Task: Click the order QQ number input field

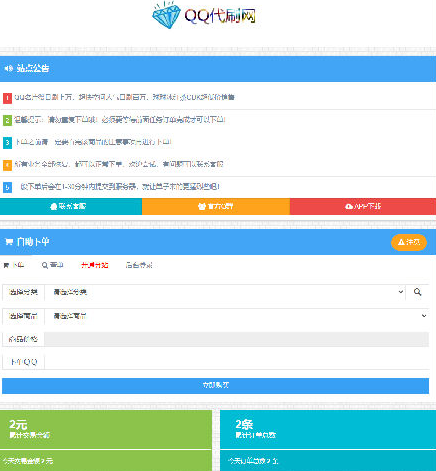Action: pyautogui.click(x=237, y=362)
